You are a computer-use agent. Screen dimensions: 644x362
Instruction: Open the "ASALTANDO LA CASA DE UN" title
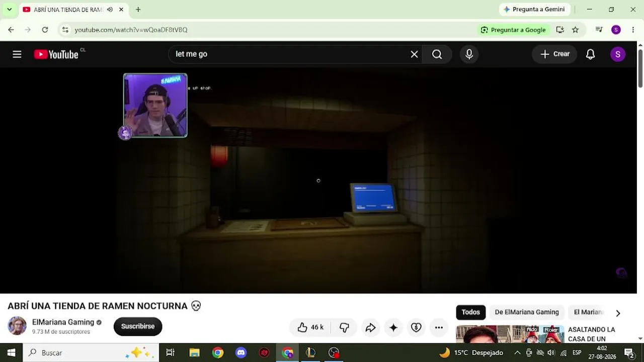[x=592, y=334]
